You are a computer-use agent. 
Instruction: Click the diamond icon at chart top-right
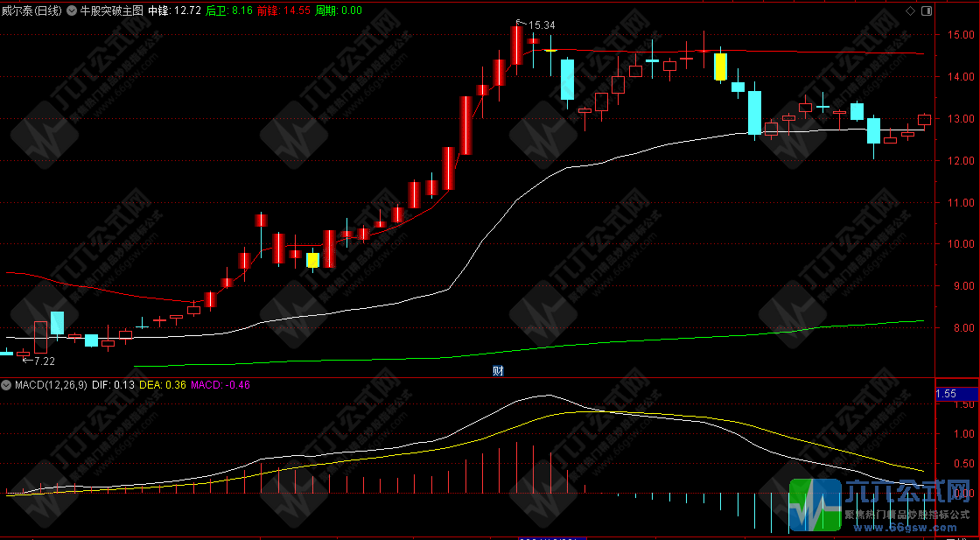(909, 11)
